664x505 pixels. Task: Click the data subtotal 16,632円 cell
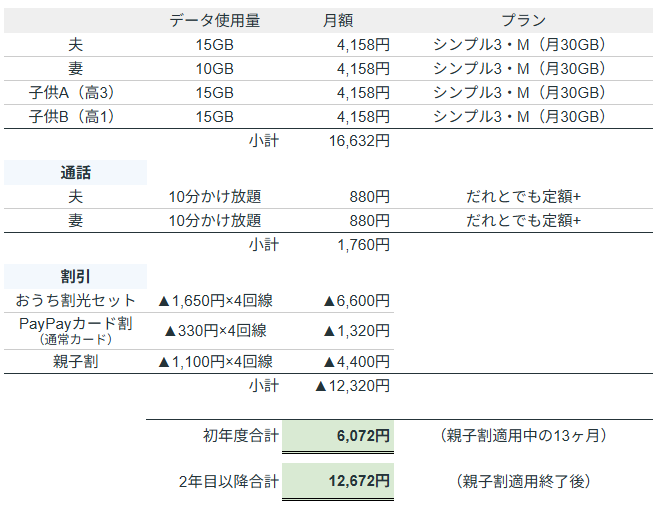(357, 141)
